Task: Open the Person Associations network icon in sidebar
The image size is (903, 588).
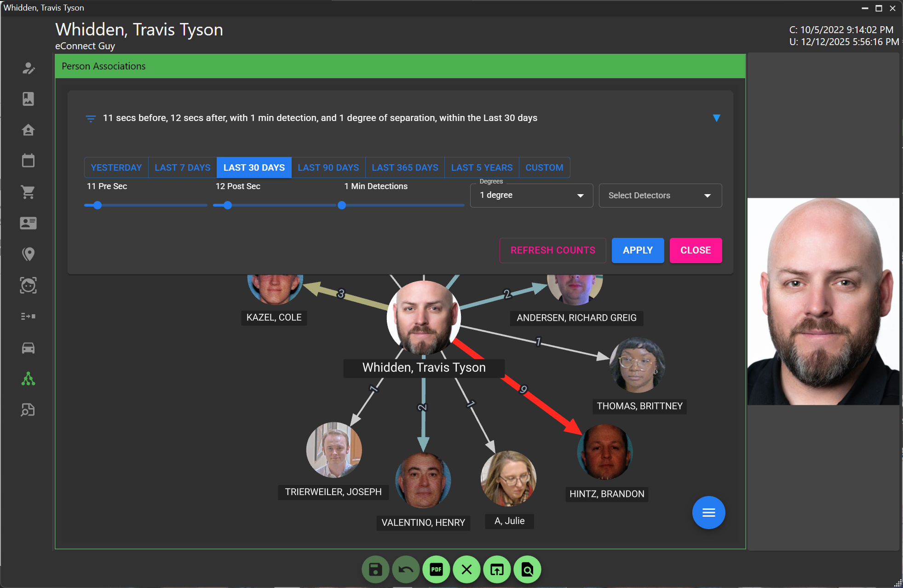Action: pyautogui.click(x=28, y=379)
